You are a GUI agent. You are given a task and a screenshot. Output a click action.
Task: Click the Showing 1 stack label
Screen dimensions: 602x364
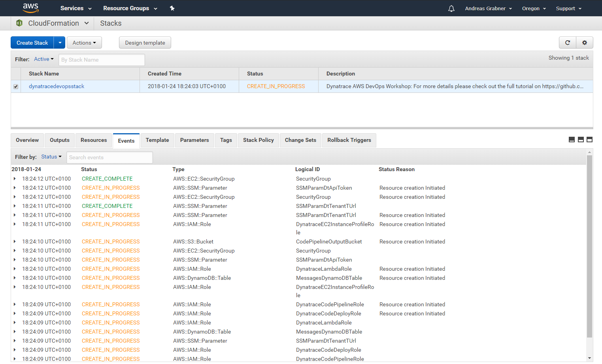[x=568, y=58]
